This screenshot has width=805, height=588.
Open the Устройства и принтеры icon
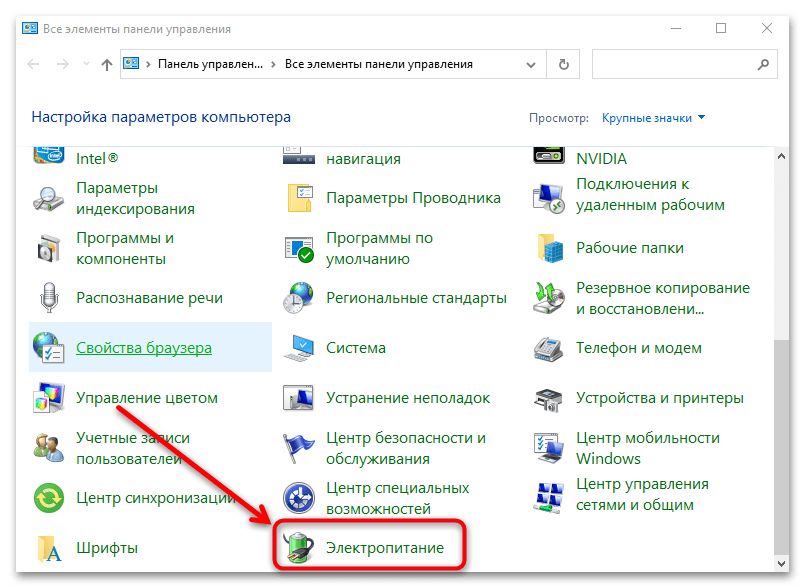coord(550,398)
